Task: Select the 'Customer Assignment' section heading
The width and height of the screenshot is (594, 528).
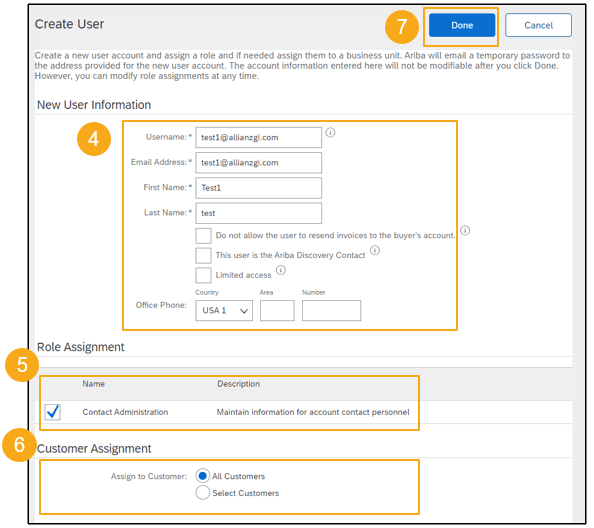Action: coord(94,449)
